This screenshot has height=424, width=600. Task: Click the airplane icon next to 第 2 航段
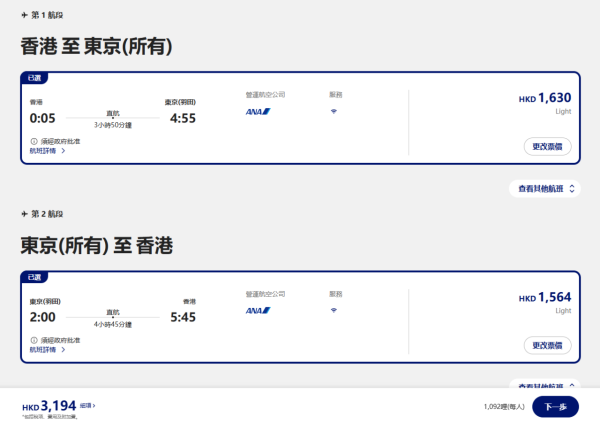click(24, 214)
